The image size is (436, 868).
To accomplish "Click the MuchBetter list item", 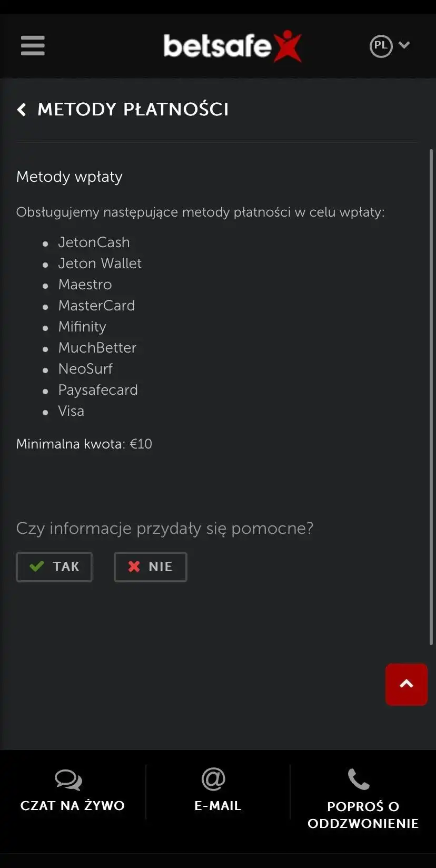I will (x=97, y=348).
